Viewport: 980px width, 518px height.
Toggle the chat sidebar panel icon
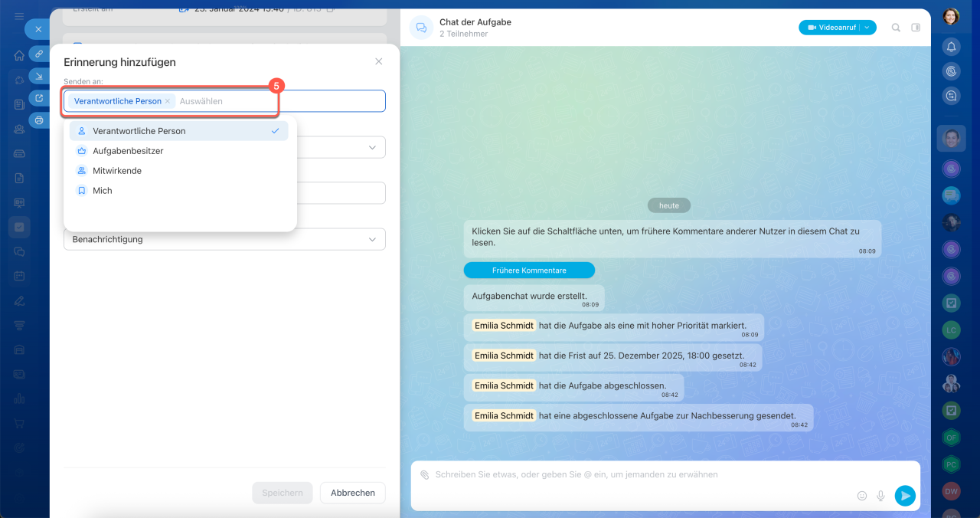(916, 28)
